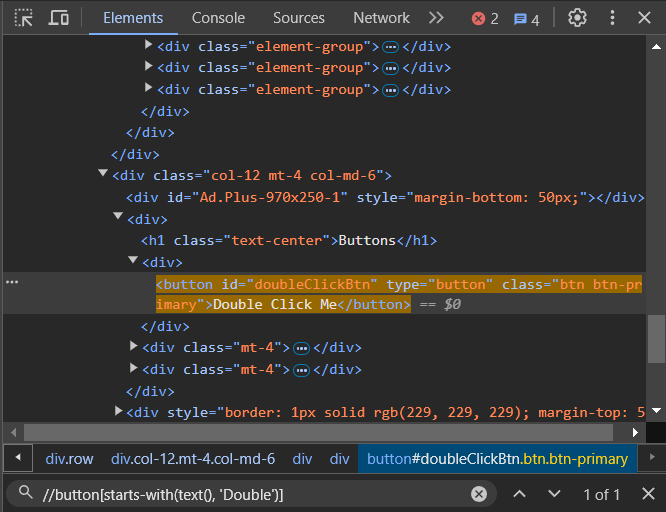Close the find search bar
666x512 pixels.
(x=648, y=494)
